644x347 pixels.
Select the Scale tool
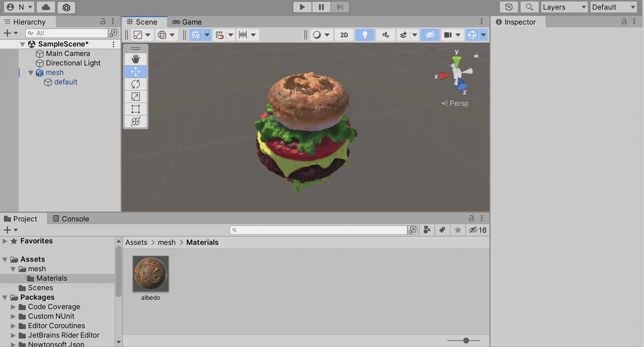(x=136, y=96)
